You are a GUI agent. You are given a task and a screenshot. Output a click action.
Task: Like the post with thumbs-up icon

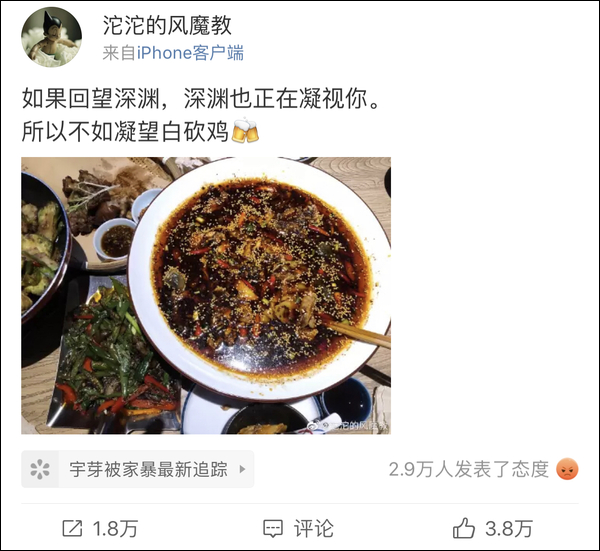464,528
